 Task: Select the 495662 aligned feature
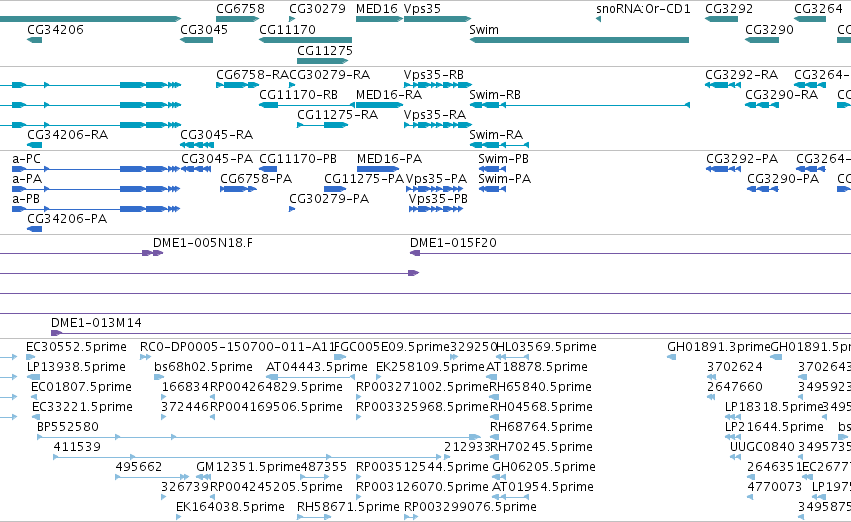tap(153, 477)
